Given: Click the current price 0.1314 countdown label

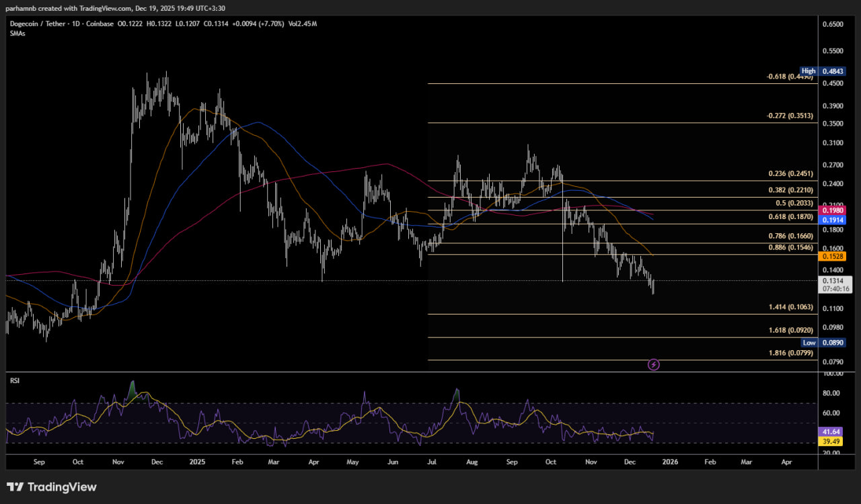Looking at the screenshot, I should coord(834,284).
